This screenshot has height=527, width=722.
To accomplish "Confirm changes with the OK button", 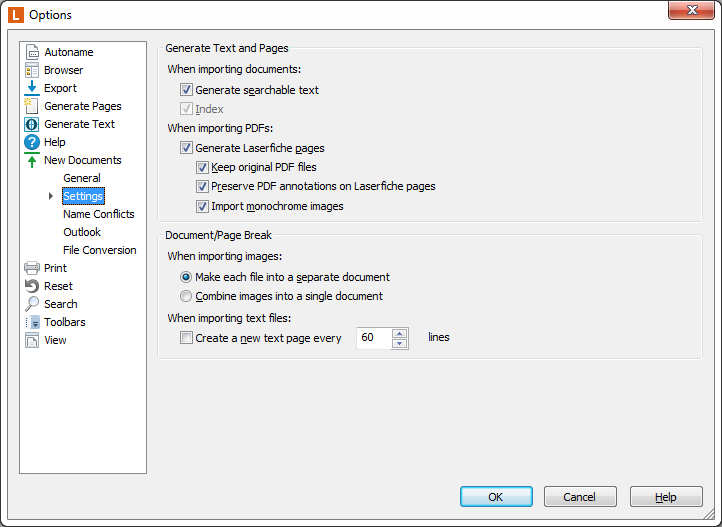I will 496,497.
